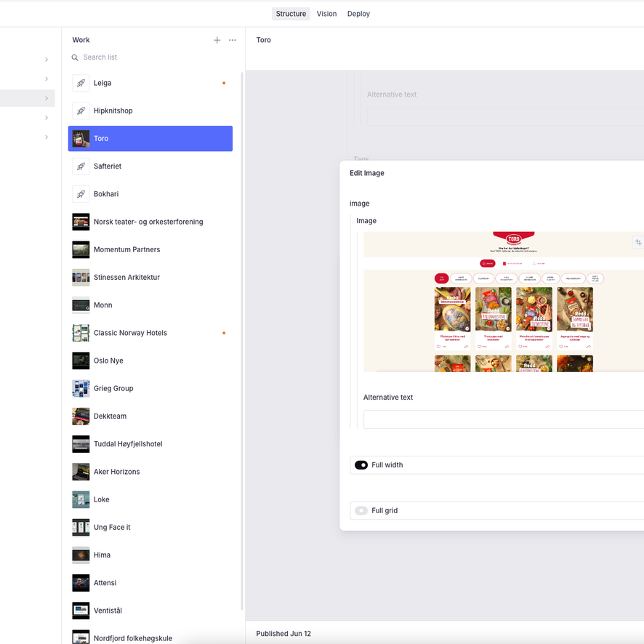Open Stinessen Arkitektur entry
The height and width of the screenshot is (644, 644).
point(150,277)
